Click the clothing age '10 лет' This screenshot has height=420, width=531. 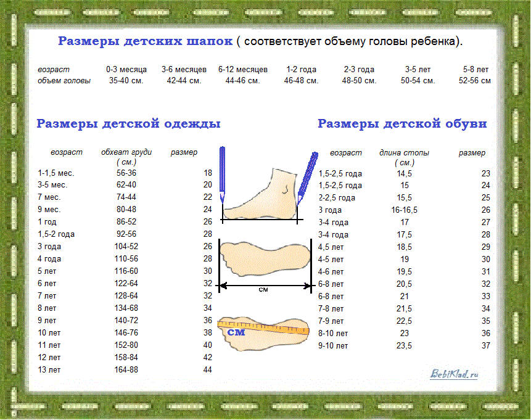pos(49,333)
